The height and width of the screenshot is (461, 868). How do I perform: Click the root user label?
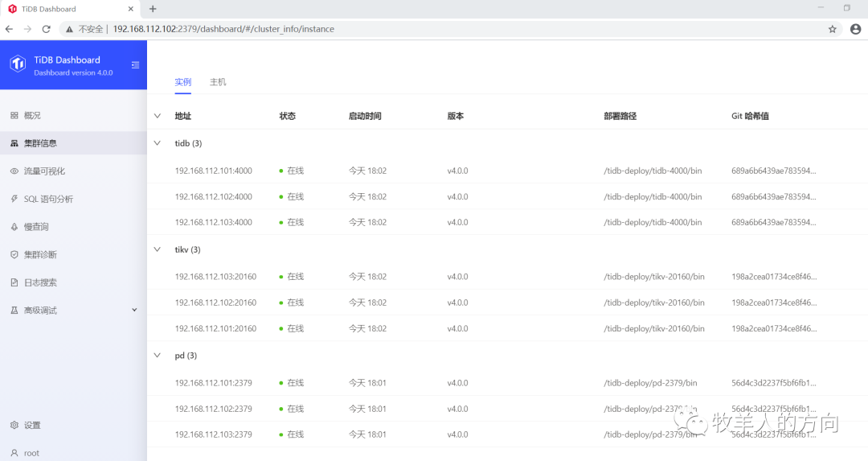31,453
